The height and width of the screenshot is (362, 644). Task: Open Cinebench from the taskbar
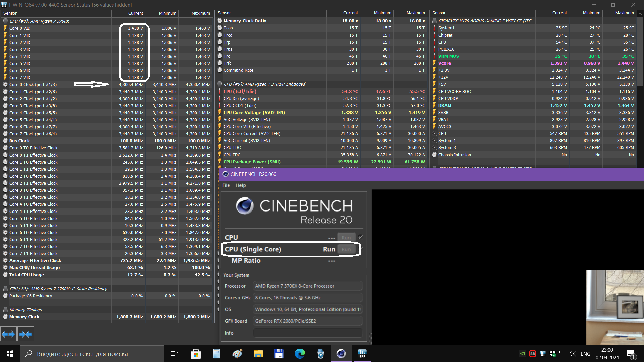pyautogui.click(x=341, y=354)
